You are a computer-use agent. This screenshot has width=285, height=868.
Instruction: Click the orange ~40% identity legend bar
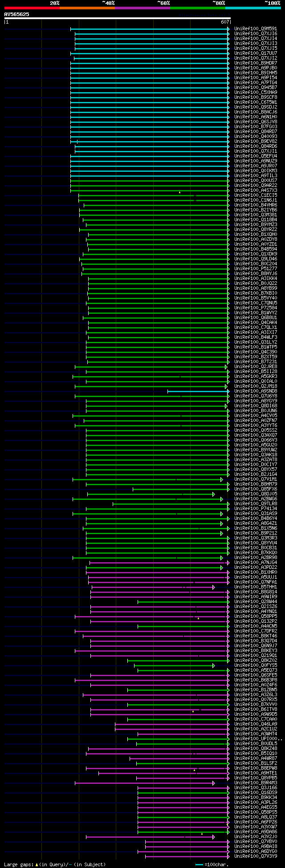point(87,8)
